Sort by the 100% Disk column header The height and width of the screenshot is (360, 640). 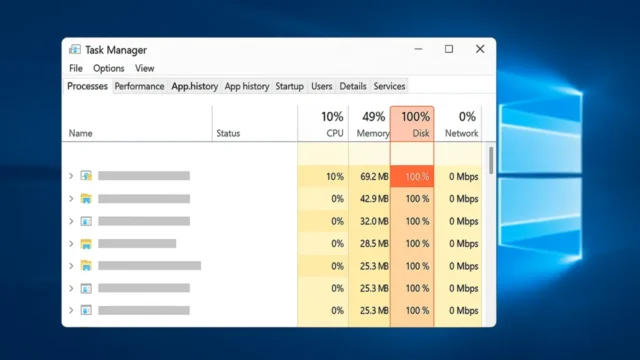[x=412, y=124]
